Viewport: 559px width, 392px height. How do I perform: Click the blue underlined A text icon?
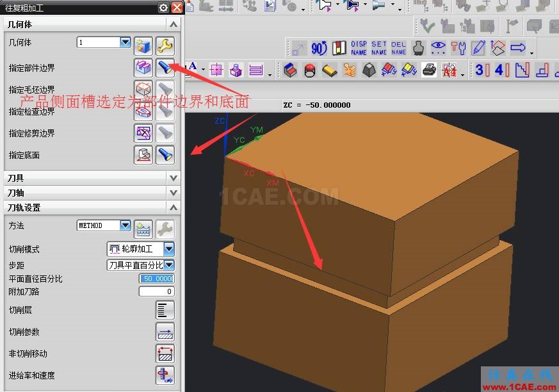coord(193,67)
